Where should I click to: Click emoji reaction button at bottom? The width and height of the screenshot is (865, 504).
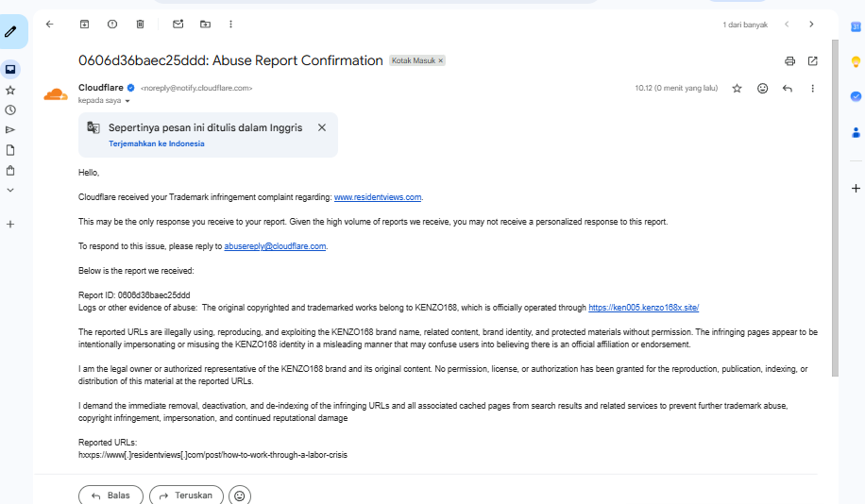(240, 496)
